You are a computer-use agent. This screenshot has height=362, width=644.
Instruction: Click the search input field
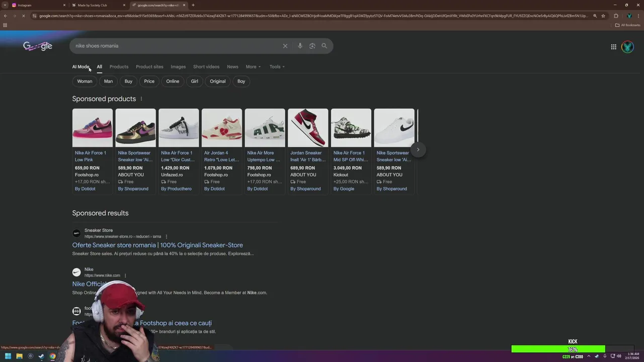176,46
